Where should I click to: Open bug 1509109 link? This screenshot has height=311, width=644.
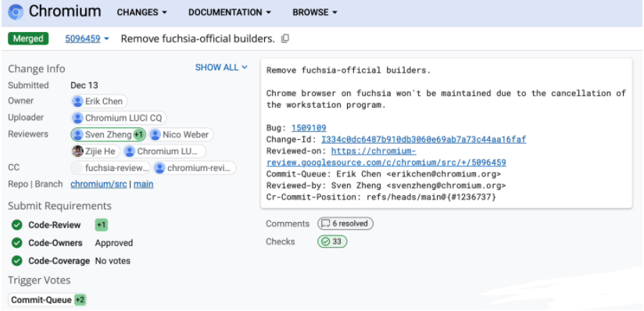pos(309,128)
